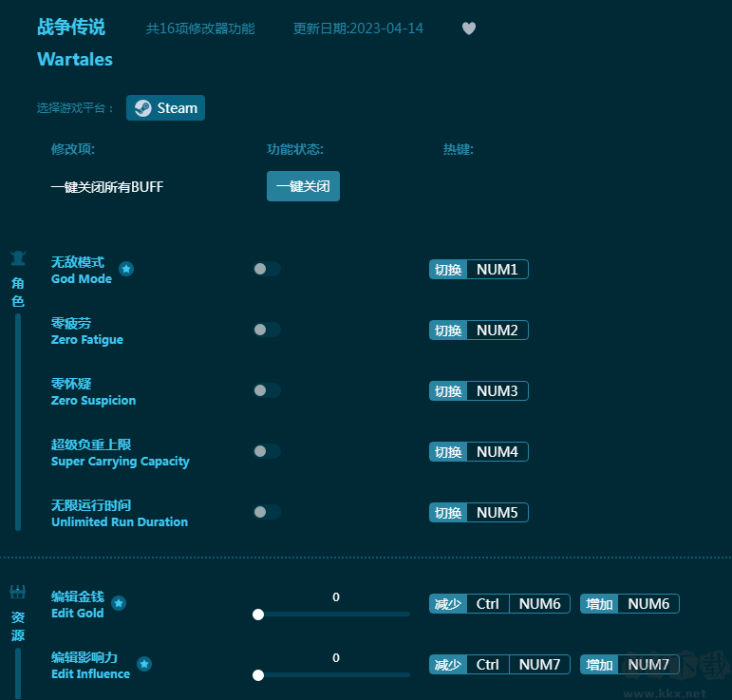Enable the Zero Fatigue switch
The image size is (732, 700).
267,330
